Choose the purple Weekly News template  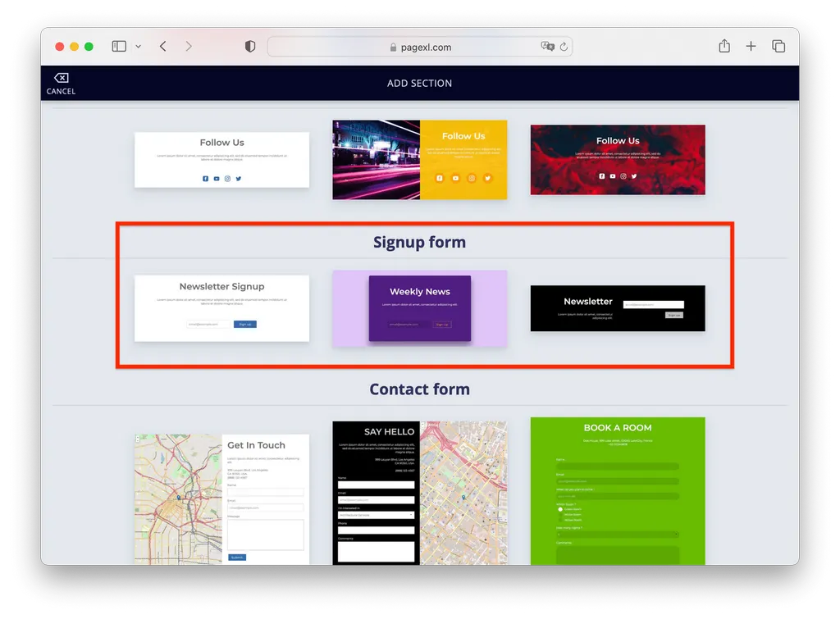tap(419, 308)
